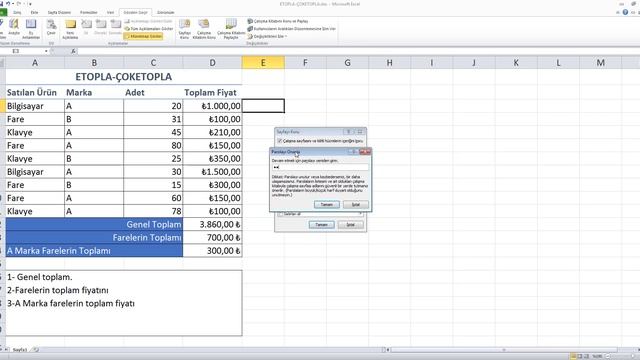Viewport: 640px width, 360px height.
Task: Click the A Marka Farelerin Toplamı cell
Action: (94, 250)
